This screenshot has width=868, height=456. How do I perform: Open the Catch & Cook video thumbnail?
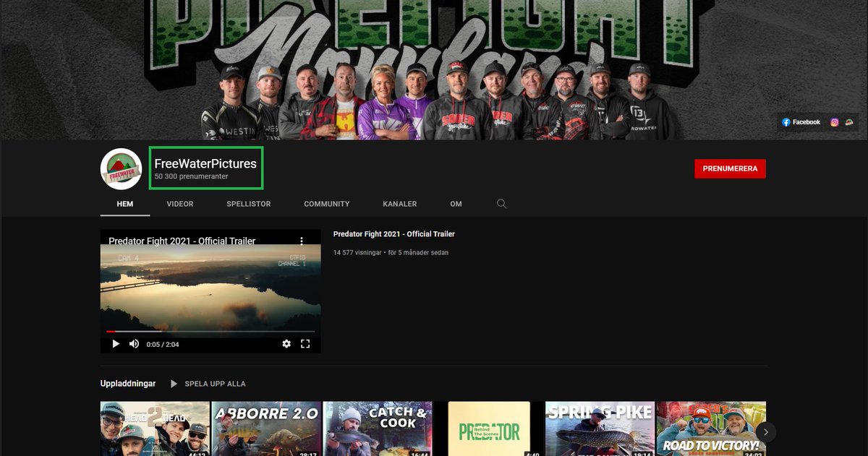378,429
